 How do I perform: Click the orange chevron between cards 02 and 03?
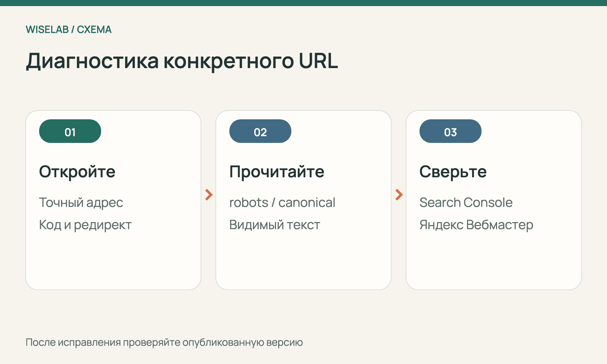pyautogui.click(x=399, y=194)
